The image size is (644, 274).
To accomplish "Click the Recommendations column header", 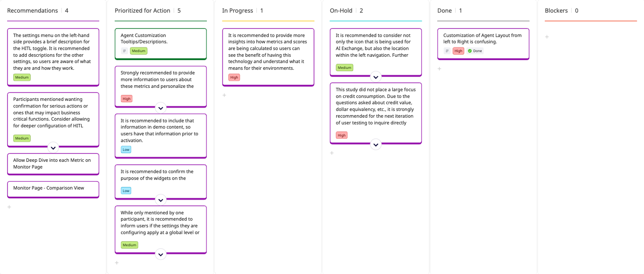I will (x=32, y=11).
